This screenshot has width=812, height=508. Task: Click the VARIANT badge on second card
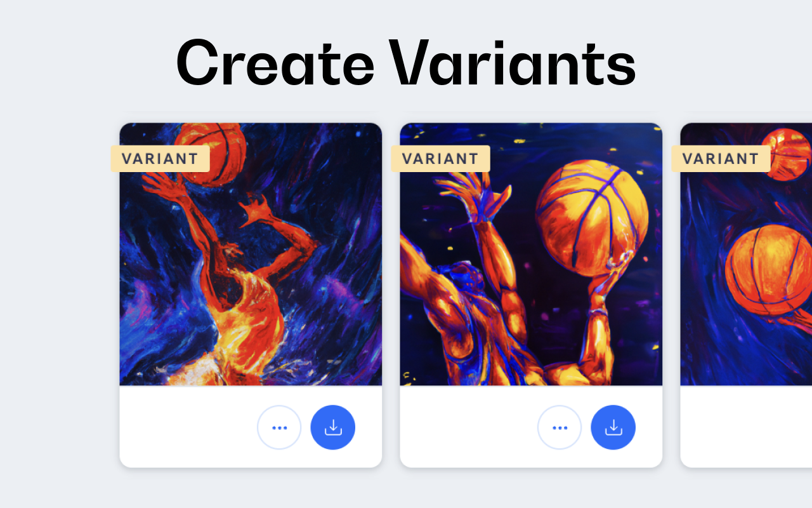(440, 159)
